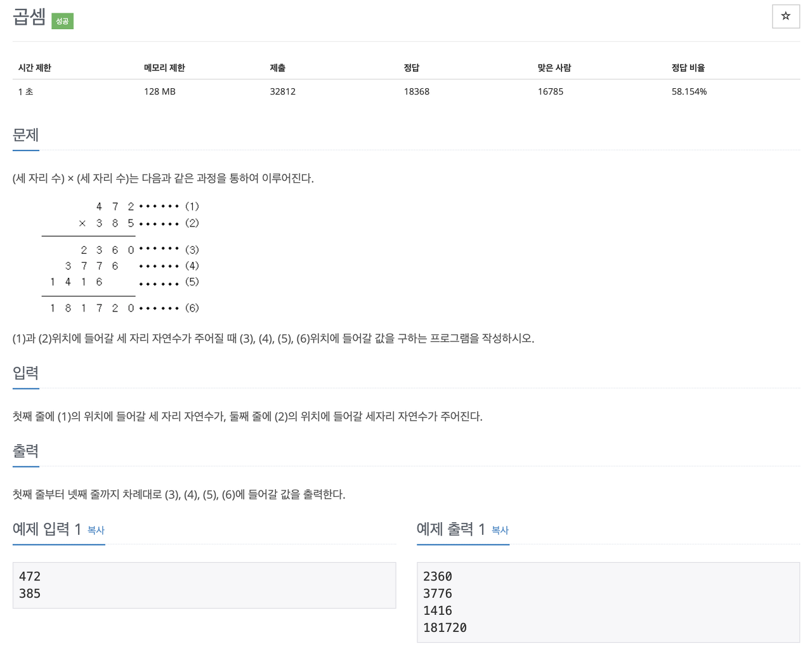Viewport: 812px width, 651px height.
Task: Click the 입력 section heading
Action: [25, 374]
